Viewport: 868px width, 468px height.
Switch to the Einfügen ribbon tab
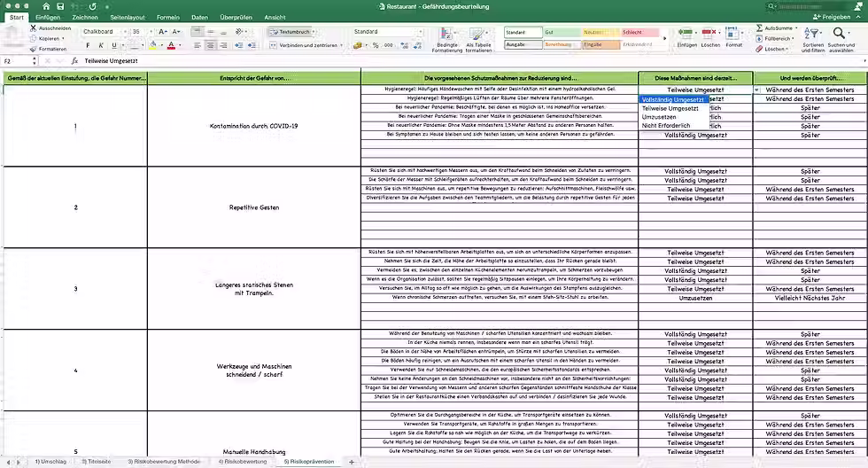pyautogui.click(x=48, y=17)
